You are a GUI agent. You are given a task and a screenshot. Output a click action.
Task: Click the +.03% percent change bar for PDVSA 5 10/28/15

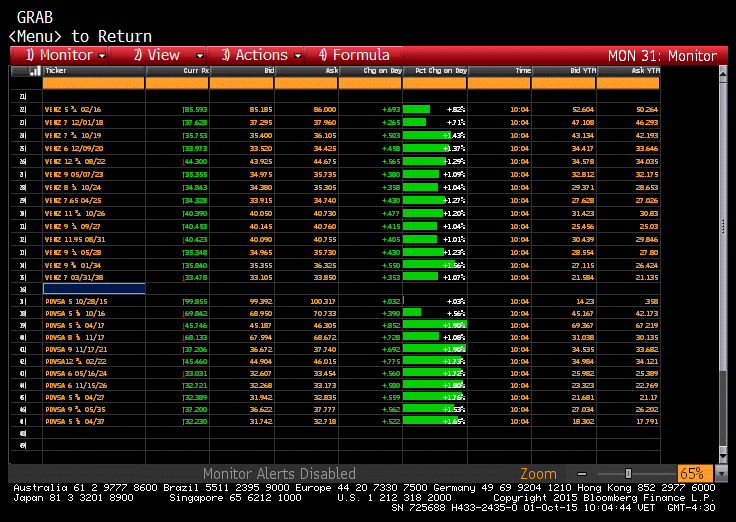[x=434, y=301]
